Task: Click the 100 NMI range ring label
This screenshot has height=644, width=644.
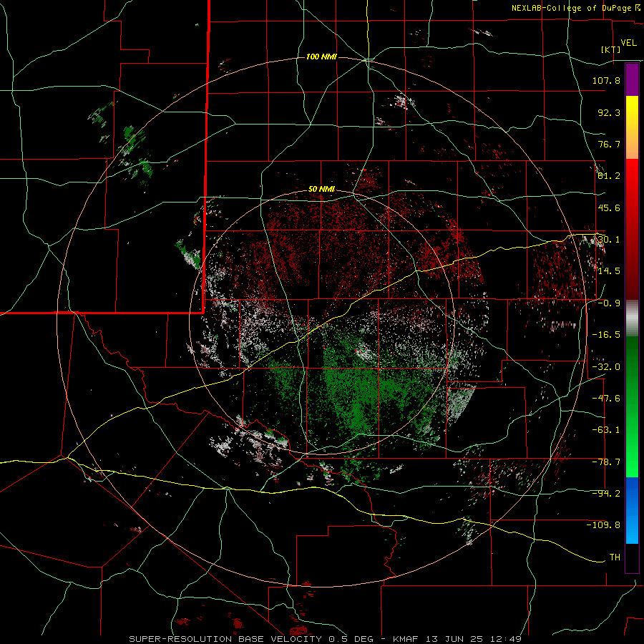Action: 321,57
